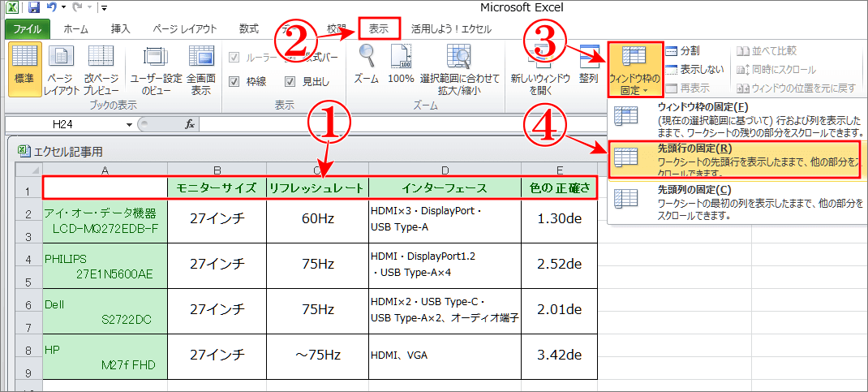This screenshot has height=392, width=868.
Task: Toggle the ルーラー checkbox
Action: click(x=234, y=58)
